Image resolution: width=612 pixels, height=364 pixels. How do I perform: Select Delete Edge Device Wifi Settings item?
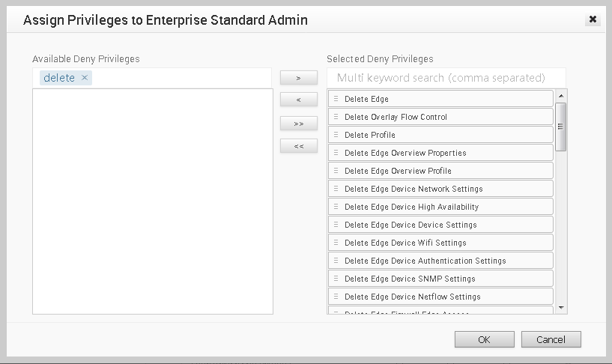coord(440,242)
